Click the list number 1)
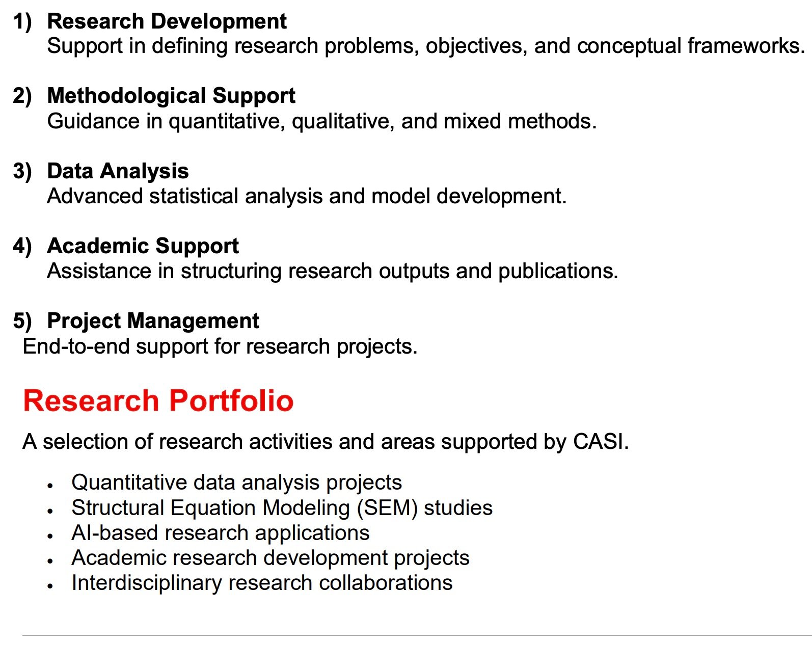 pyautogui.click(x=22, y=22)
